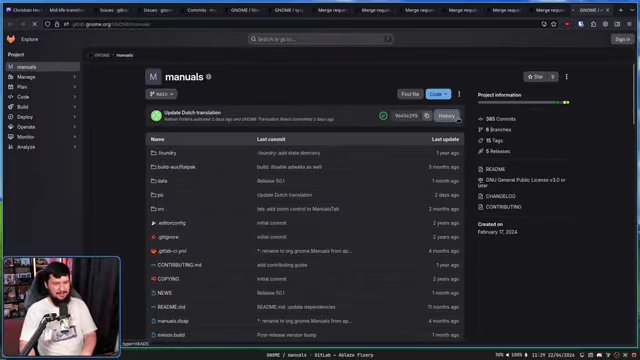640x360 pixels.
Task: Focus the Search or go to field
Action: coord(320,39)
